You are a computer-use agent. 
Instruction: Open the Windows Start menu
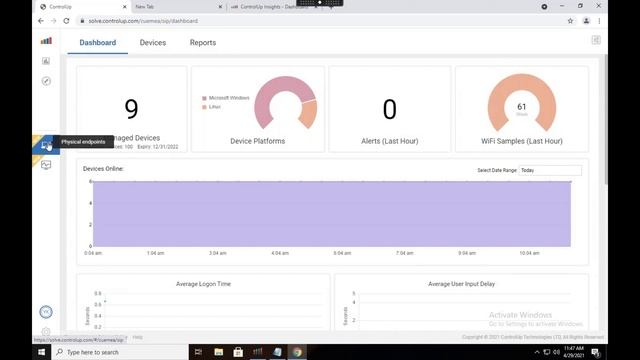42,352
